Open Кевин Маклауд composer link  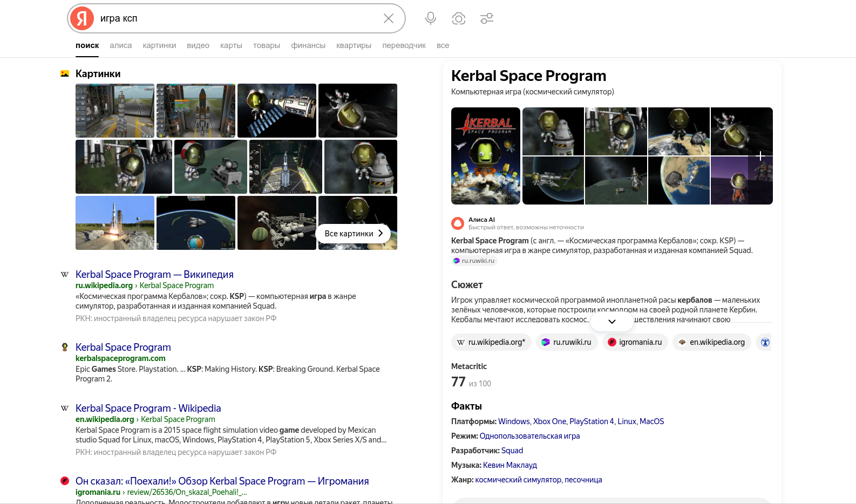coord(510,465)
